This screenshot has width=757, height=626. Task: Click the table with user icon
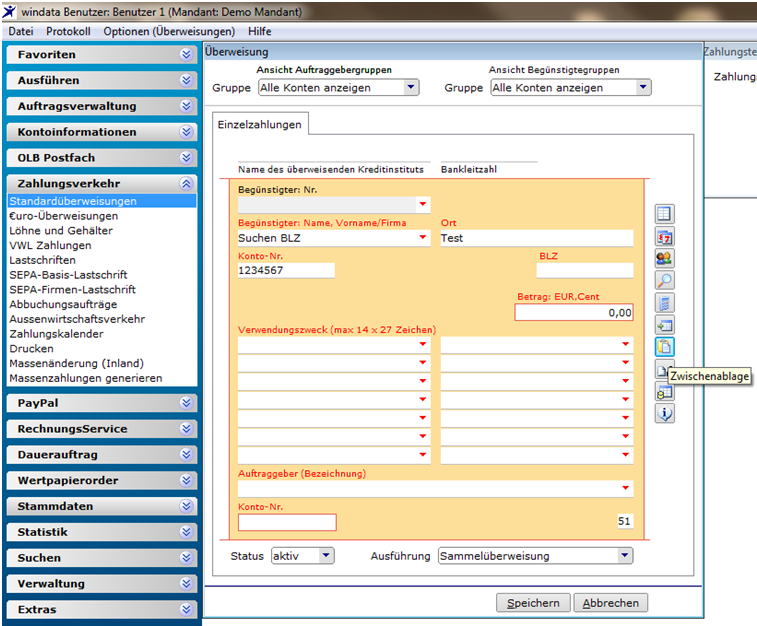click(664, 391)
